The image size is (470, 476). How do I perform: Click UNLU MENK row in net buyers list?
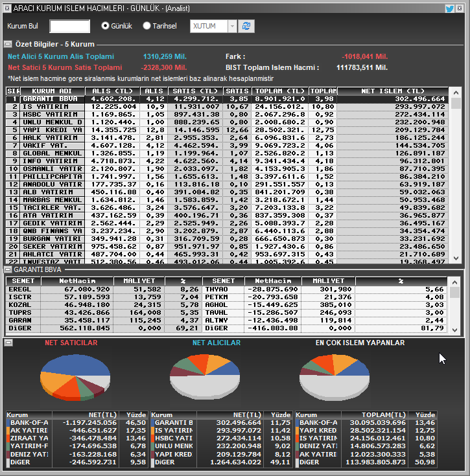221,446
